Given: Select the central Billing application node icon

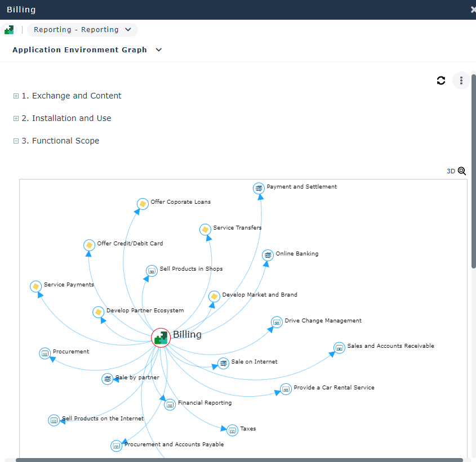Looking at the screenshot, I should [161, 337].
